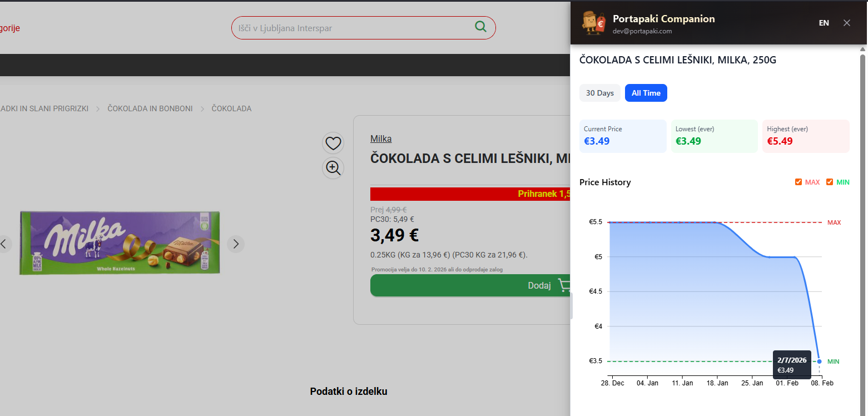Click the Highest (ever) €5.49 card
This screenshot has width=868, height=416.
point(806,136)
